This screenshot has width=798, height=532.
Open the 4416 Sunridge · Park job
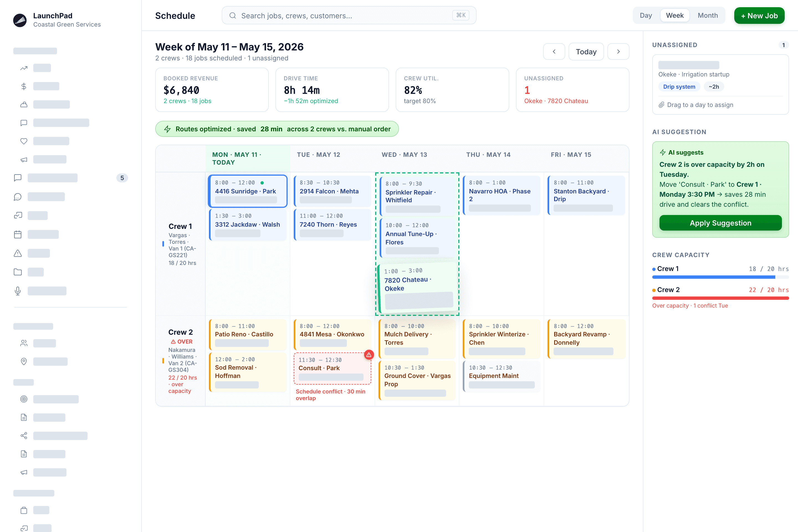tap(248, 191)
